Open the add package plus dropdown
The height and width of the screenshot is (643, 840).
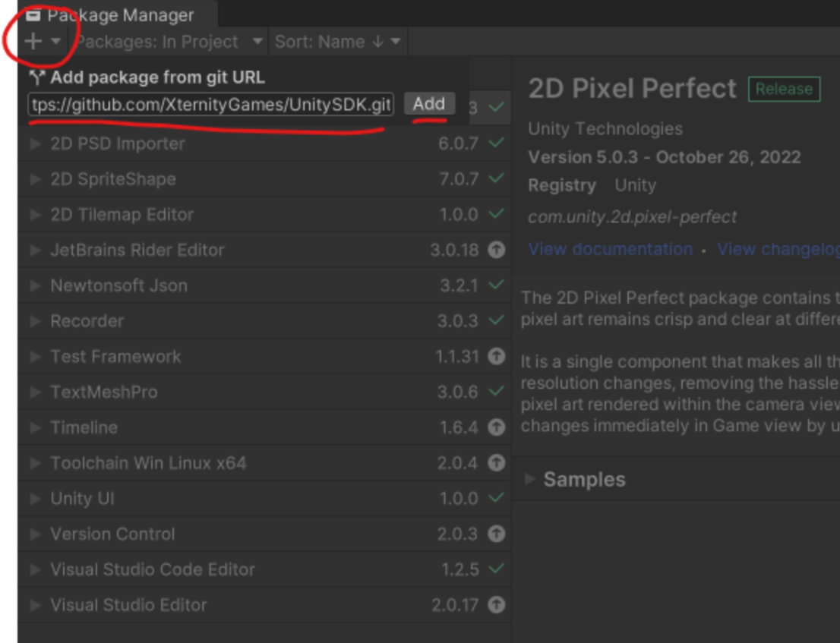(43, 41)
